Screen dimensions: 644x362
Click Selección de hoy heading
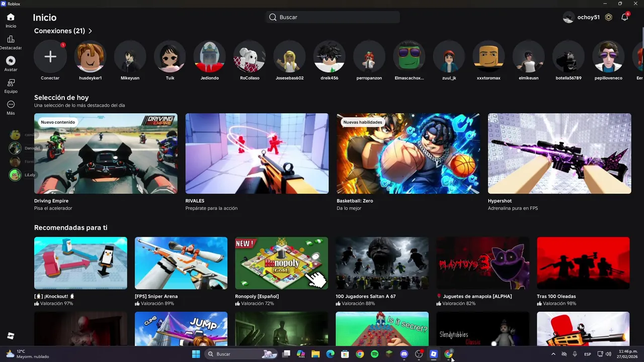pos(61,98)
